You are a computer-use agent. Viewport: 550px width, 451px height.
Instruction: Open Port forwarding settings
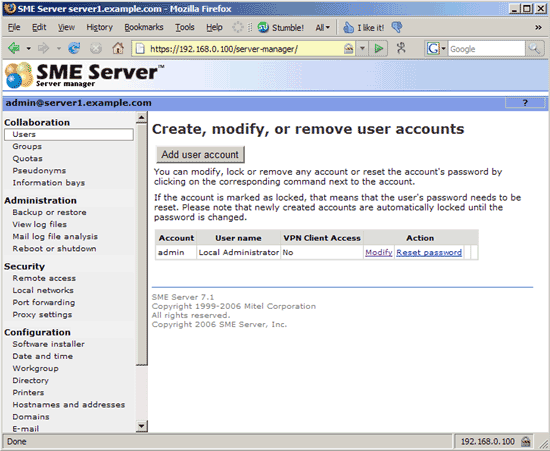click(44, 302)
